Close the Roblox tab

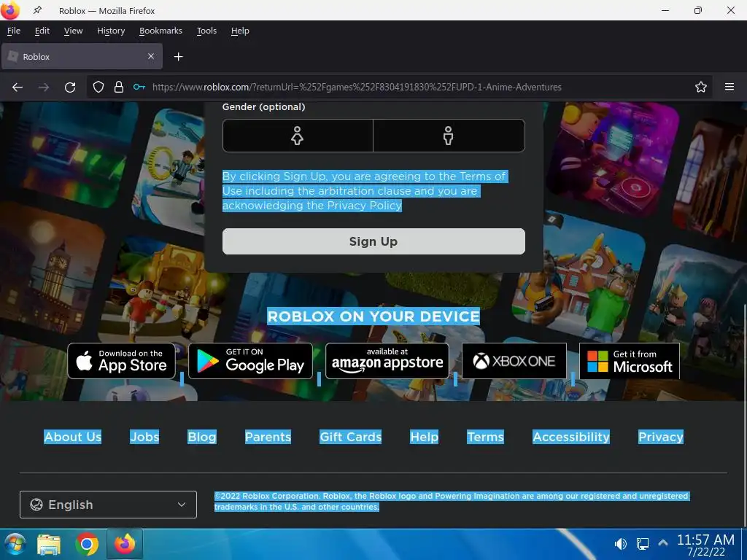(x=151, y=56)
